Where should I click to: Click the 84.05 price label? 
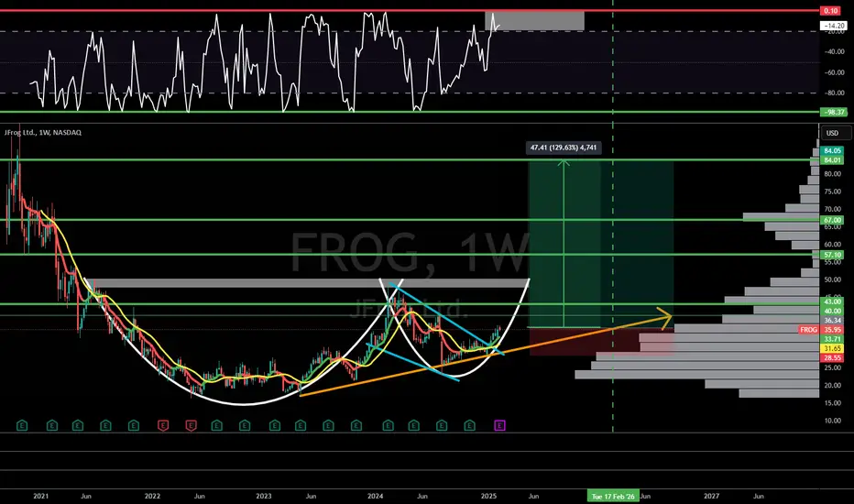pos(832,151)
